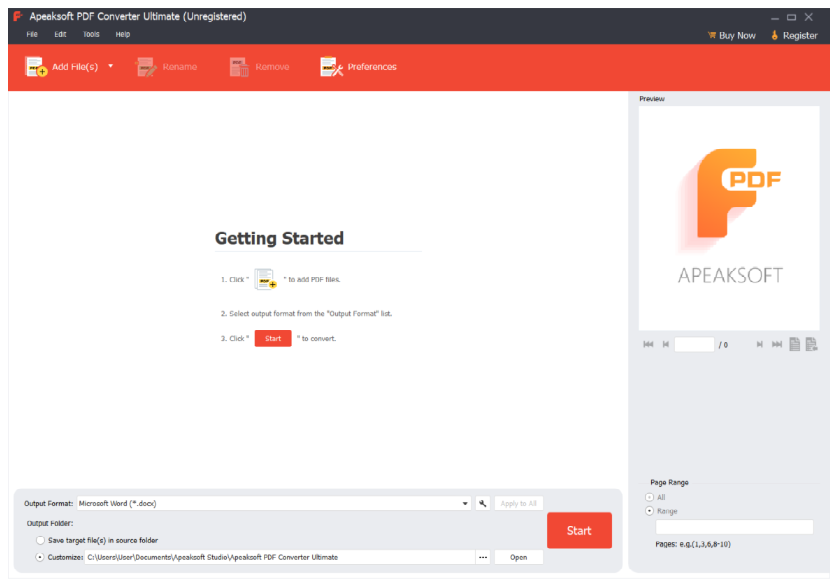
Task: Open the Edit menu
Action: click(x=60, y=34)
